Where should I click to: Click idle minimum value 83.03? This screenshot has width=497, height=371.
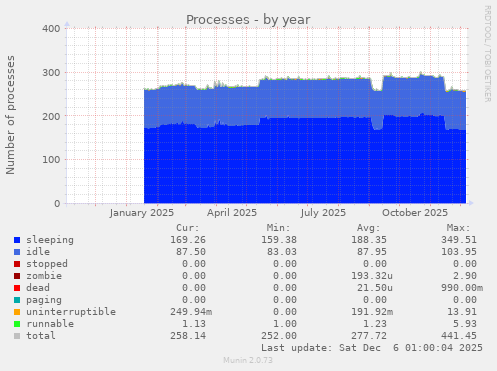coord(282,252)
